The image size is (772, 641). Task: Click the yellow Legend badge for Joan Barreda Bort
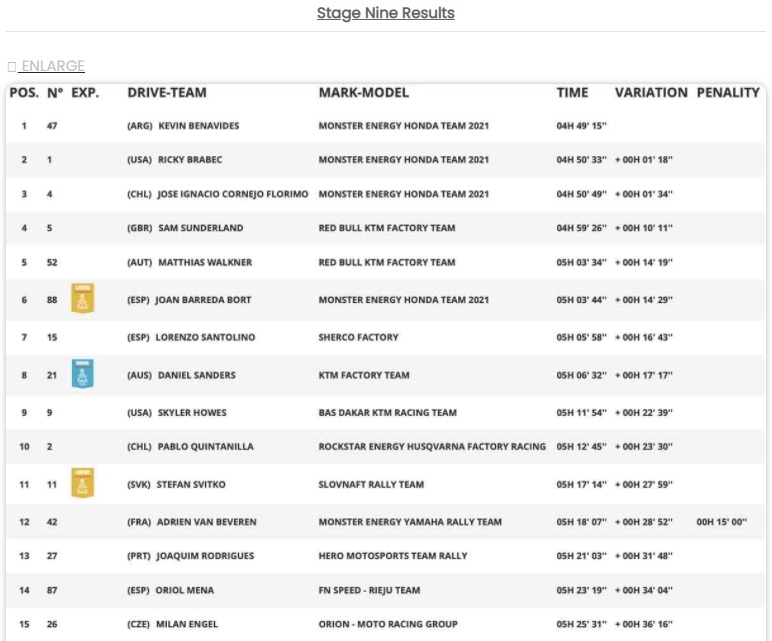(83, 298)
